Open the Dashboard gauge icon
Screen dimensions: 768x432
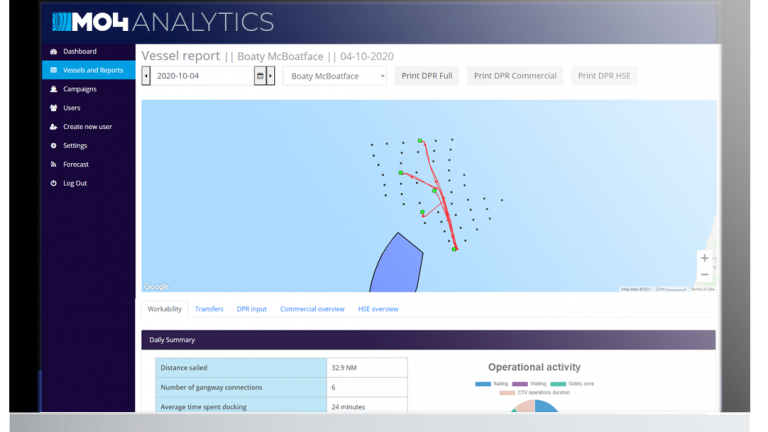click(53, 51)
